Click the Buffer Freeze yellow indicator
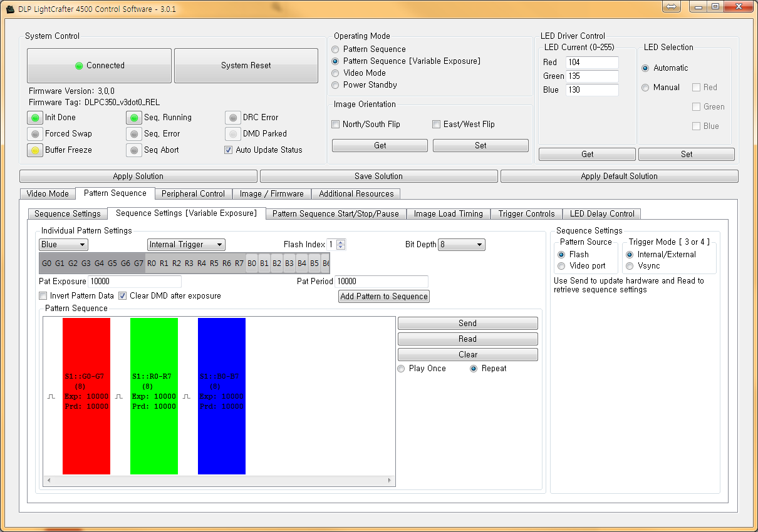 point(35,150)
